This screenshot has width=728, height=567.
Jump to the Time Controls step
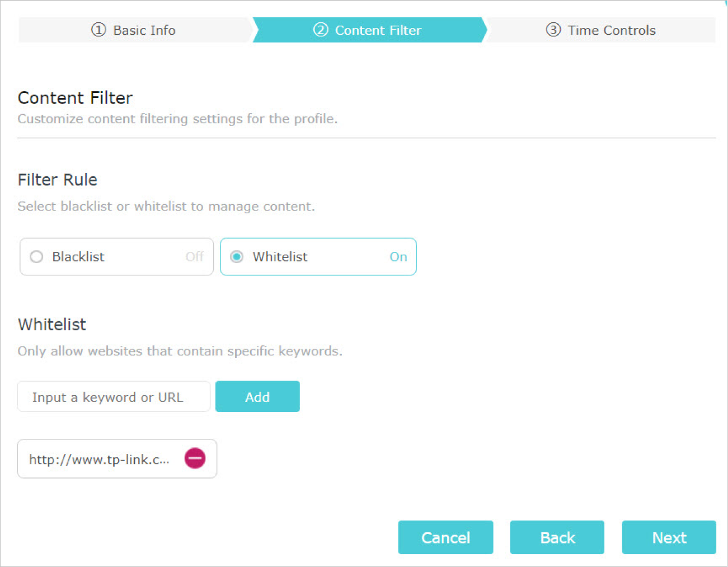[601, 30]
